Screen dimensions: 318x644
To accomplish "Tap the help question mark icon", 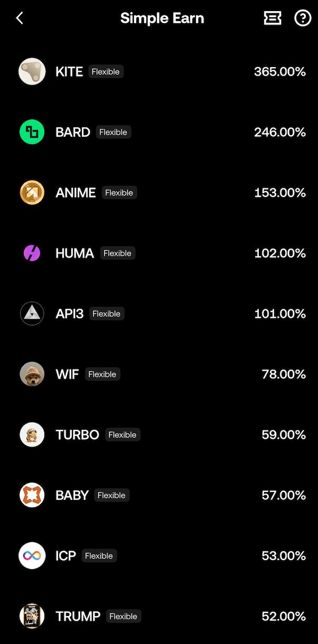I will click(x=302, y=17).
